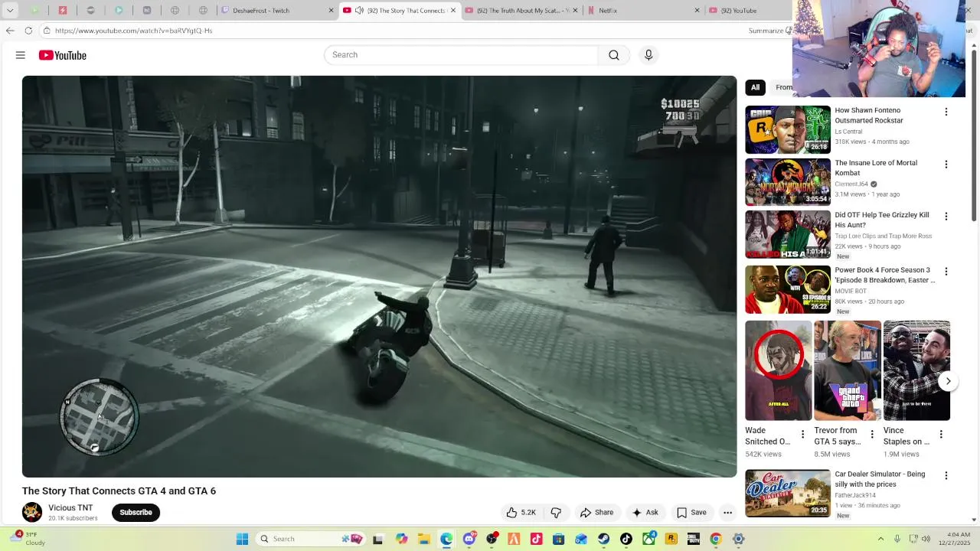The image size is (980, 551).
Task: Open options for Tee Grizzley video
Action: point(946,217)
